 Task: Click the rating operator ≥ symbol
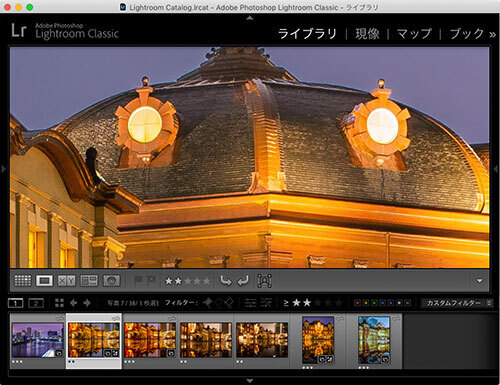tap(286, 303)
